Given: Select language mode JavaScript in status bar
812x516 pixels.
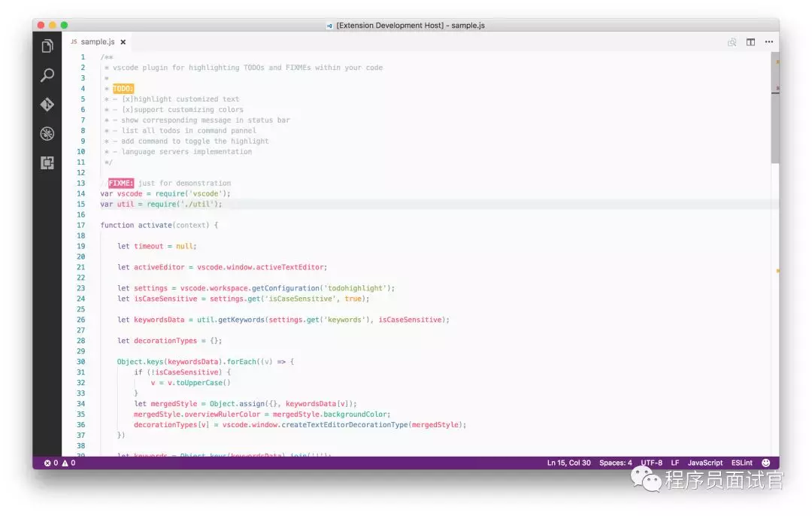Looking at the screenshot, I should click(x=704, y=463).
